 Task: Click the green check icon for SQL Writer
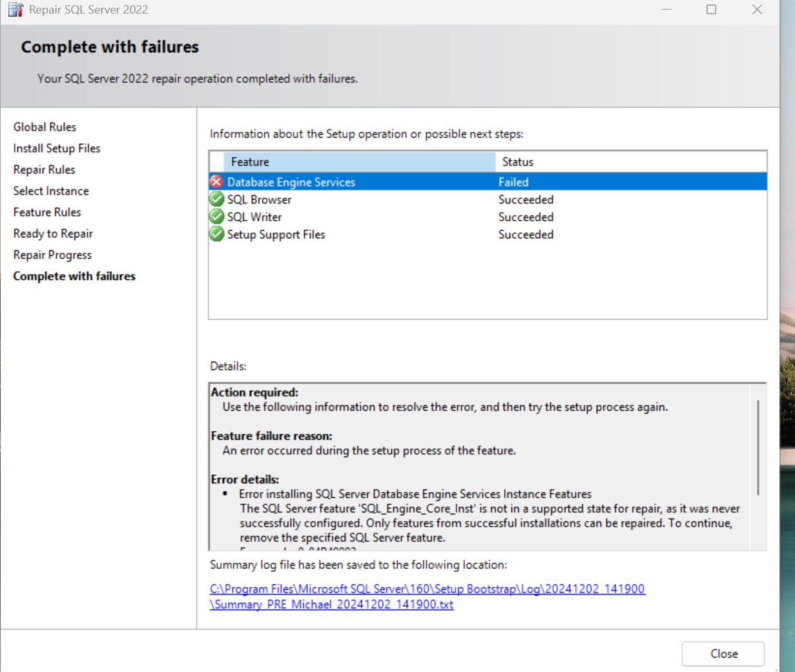coord(217,217)
